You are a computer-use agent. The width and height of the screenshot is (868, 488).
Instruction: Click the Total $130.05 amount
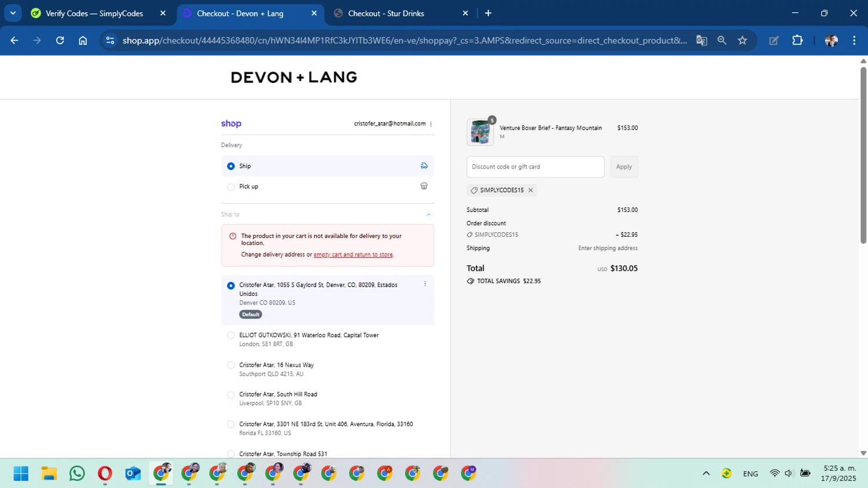[624, 269]
